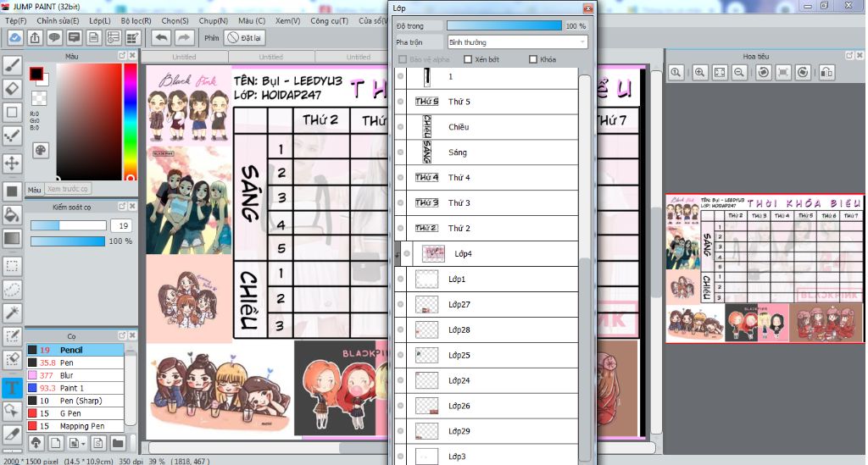Open the Lớp(L) menu
The image size is (868, 465).
coord(100,20)
